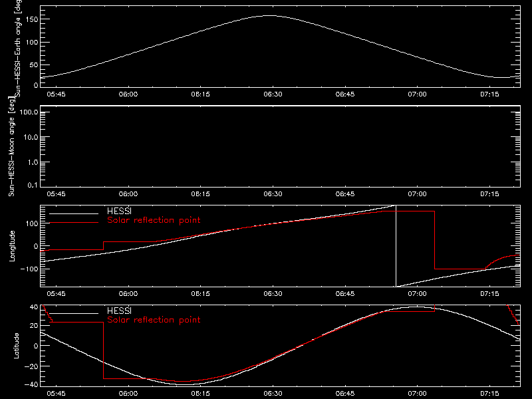Click the 100.0 tick on Moon angle plot
The image size is (532, 399).
coord(29,112)
